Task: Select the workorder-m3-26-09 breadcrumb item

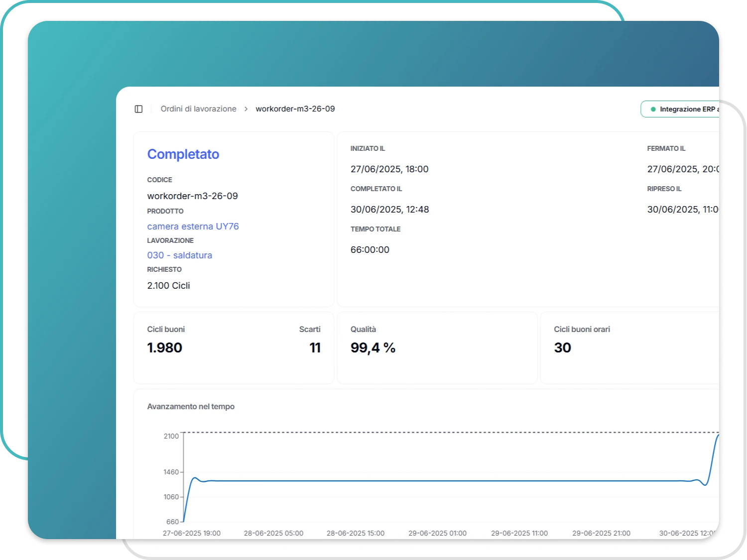Action: [295, 109]
